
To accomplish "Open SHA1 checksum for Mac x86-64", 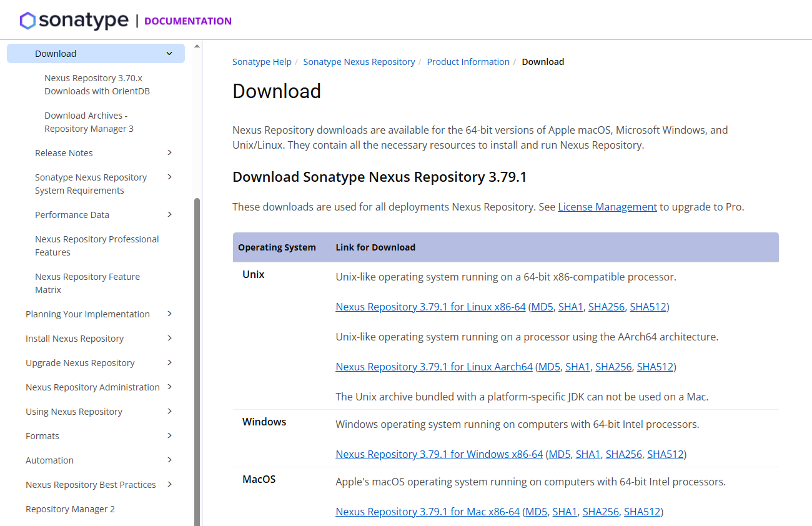I will (565, 512).
